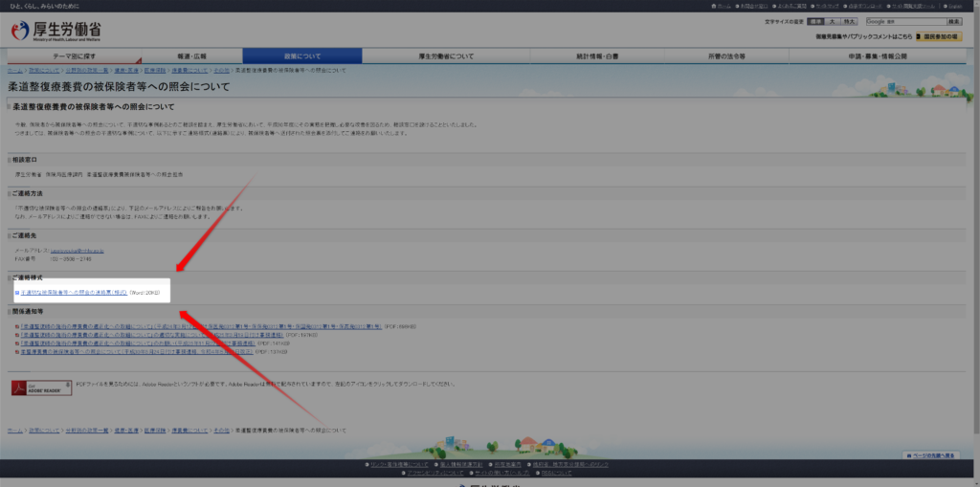The height and width of the screenshot is (487, 980).
Task: Click the PDF icon beside the last notice link
Action: 17,352
